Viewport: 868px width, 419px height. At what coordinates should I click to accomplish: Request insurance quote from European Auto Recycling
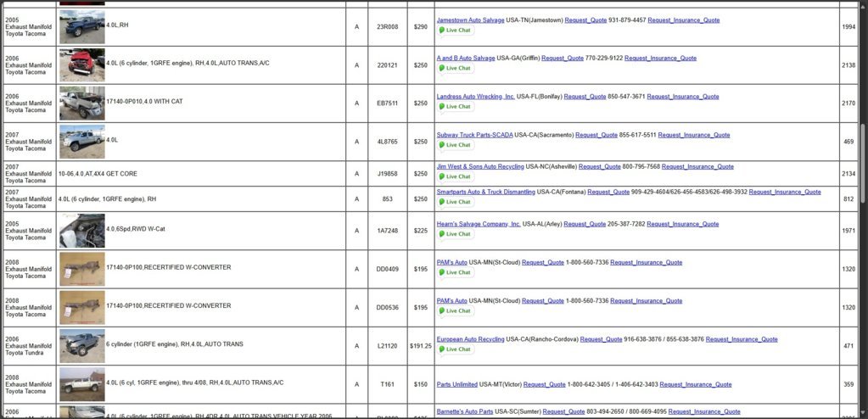[x=742, y=339]
